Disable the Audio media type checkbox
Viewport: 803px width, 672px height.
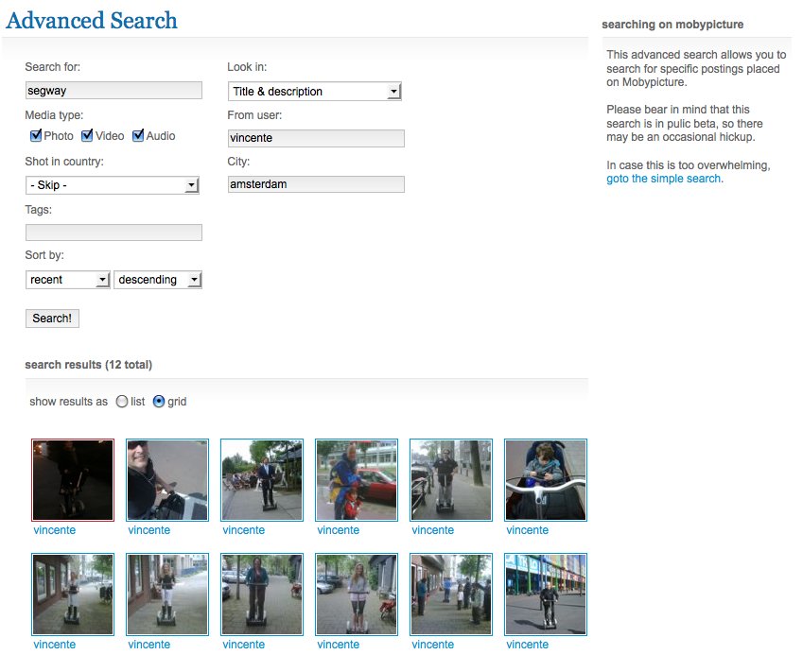[138, 136]
